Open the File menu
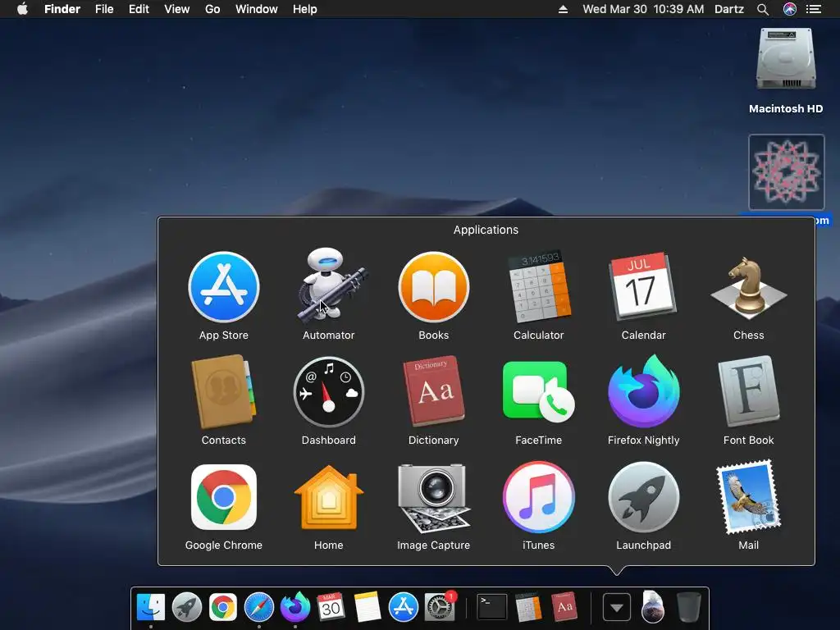This screenshot has height=630, width=840. point(104,9)
